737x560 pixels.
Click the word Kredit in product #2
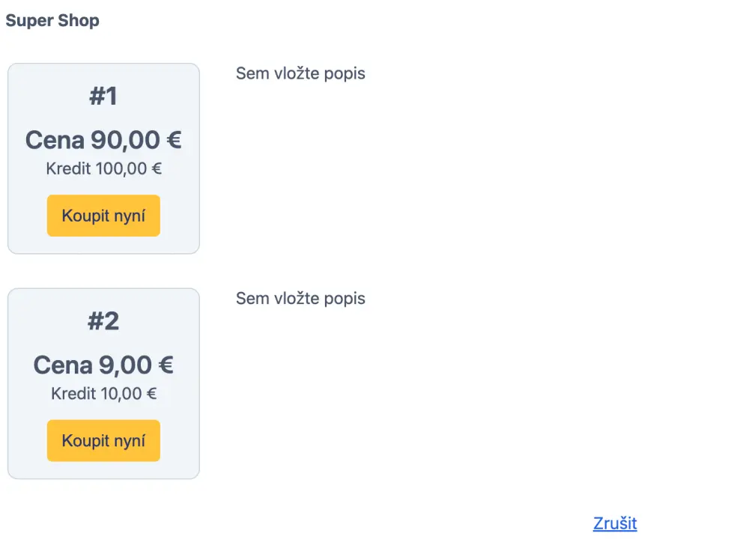click(73, 394)
